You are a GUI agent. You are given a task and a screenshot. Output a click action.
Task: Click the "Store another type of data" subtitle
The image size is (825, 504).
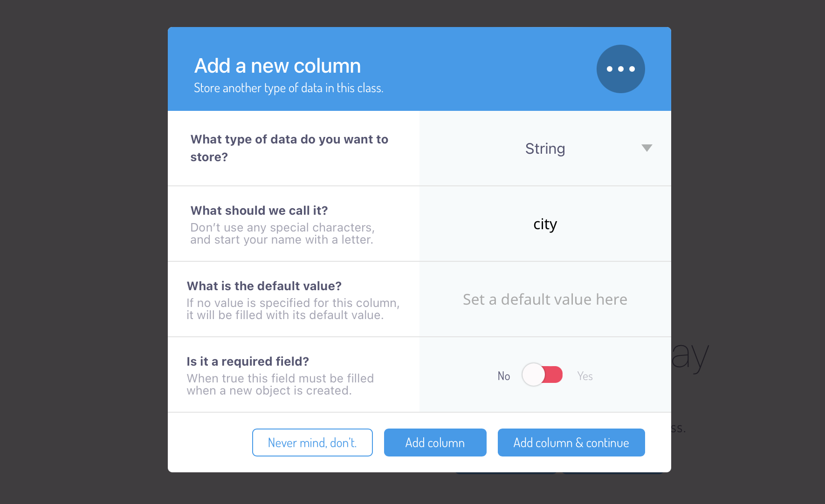289,88
